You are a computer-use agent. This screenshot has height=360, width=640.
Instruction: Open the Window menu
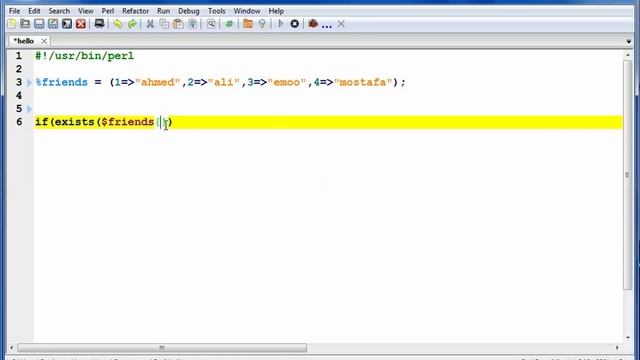pos(247,11)
